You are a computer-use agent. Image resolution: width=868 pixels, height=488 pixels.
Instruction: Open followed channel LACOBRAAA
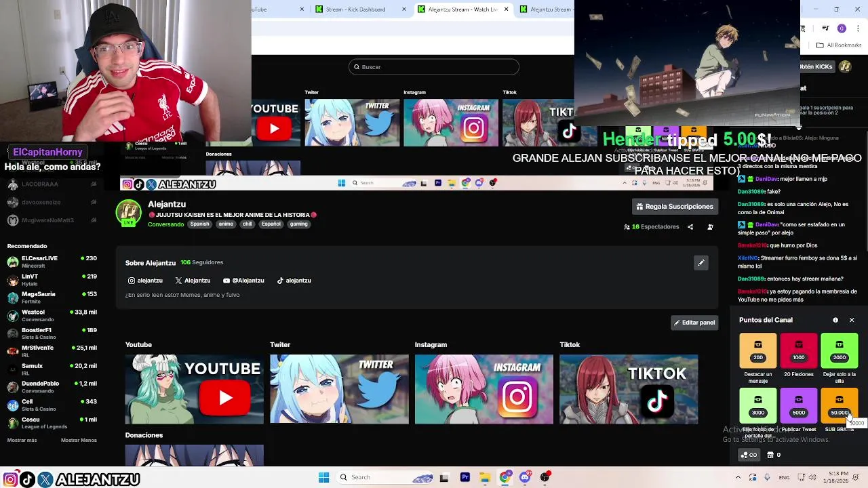(52, 184)
